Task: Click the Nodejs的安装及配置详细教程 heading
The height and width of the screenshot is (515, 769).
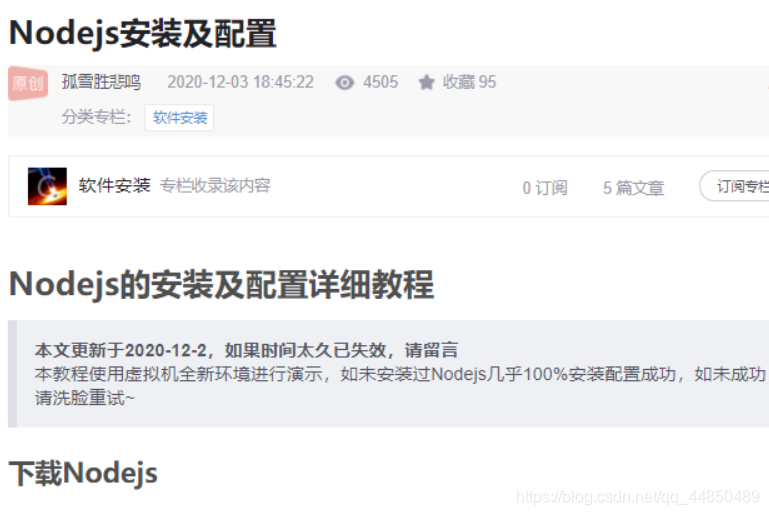Action: coord(222,284)
